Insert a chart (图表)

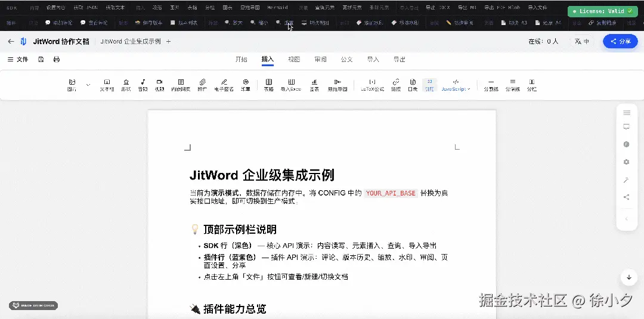click(314, 85)
